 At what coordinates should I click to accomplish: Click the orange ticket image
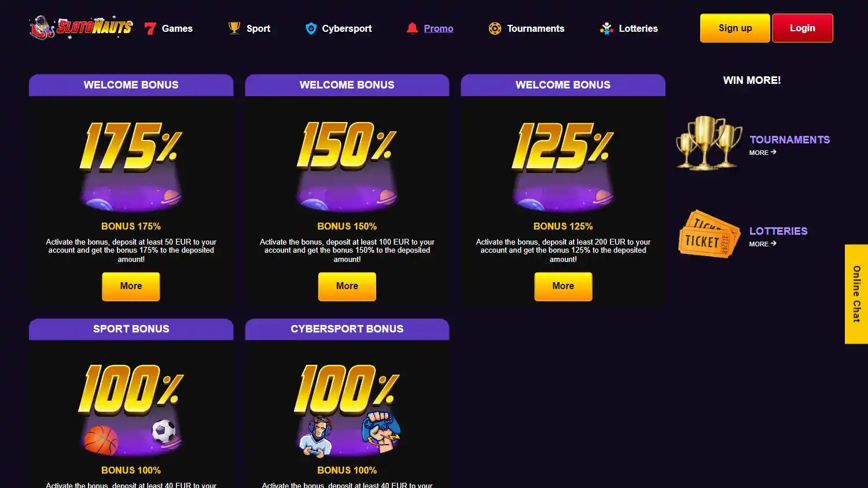pos(709,234)
